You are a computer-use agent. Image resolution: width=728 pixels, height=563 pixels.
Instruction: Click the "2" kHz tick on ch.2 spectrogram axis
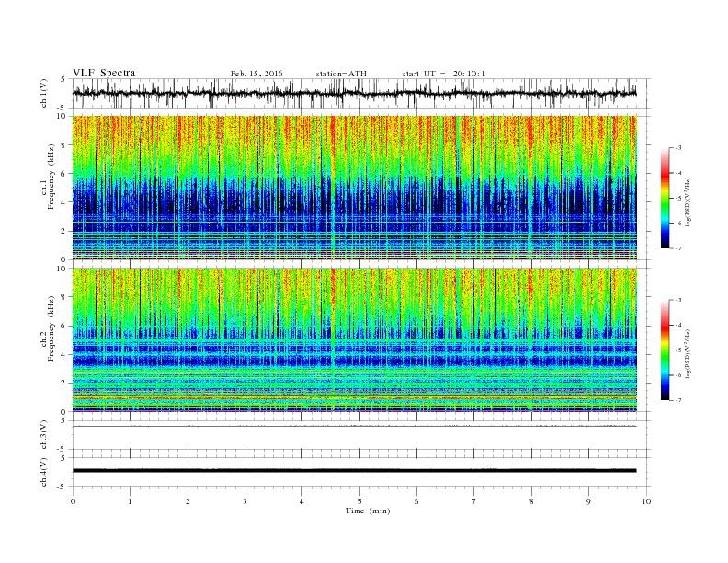pyautogui.click(x=64, y=384)
